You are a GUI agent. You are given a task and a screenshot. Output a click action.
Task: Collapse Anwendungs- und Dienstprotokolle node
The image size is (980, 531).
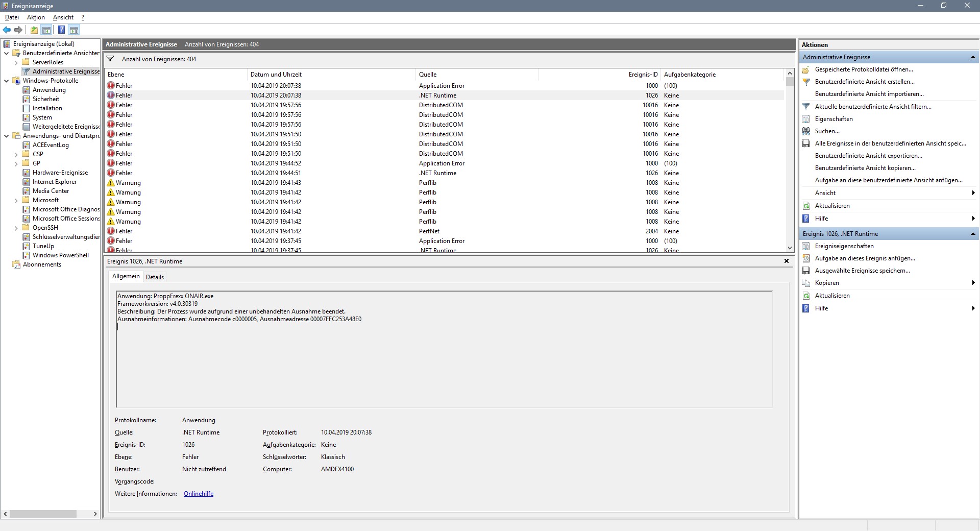pos(7,136)
